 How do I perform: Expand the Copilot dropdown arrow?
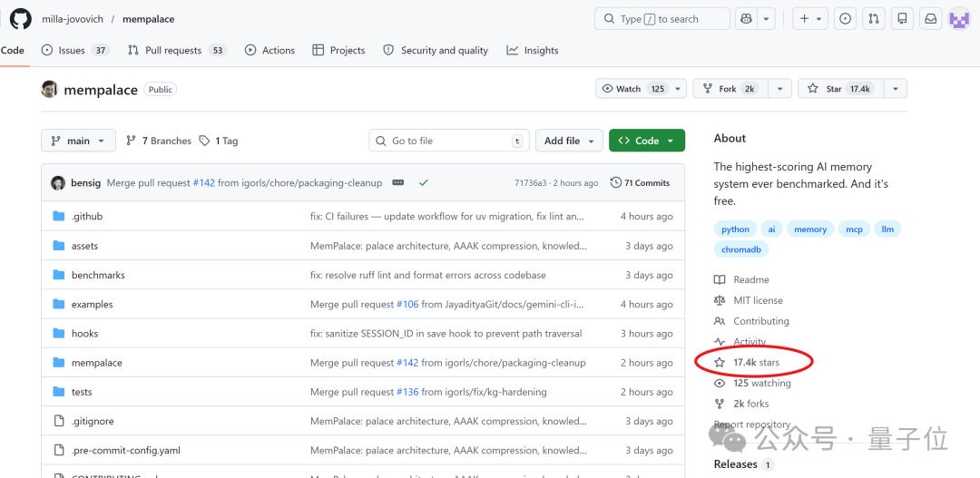(x=766, y=19)
